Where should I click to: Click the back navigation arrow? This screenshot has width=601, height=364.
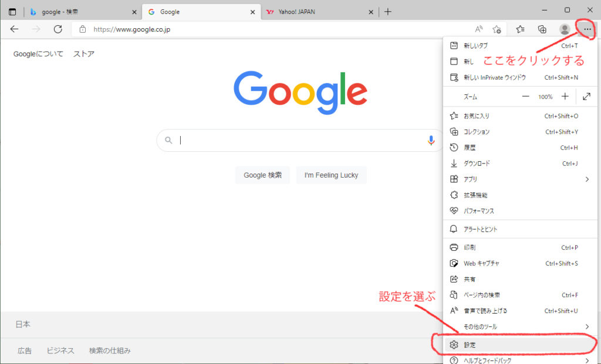point(15,29)
